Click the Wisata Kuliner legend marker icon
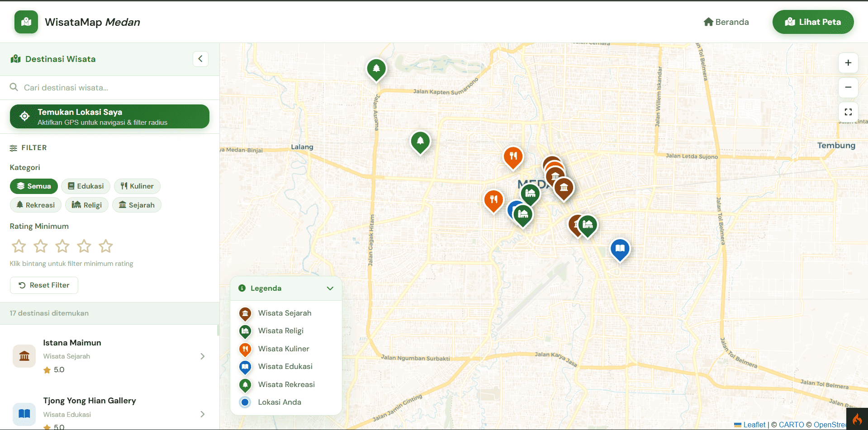Screen dimensions: 868x430 pos(245,349)
